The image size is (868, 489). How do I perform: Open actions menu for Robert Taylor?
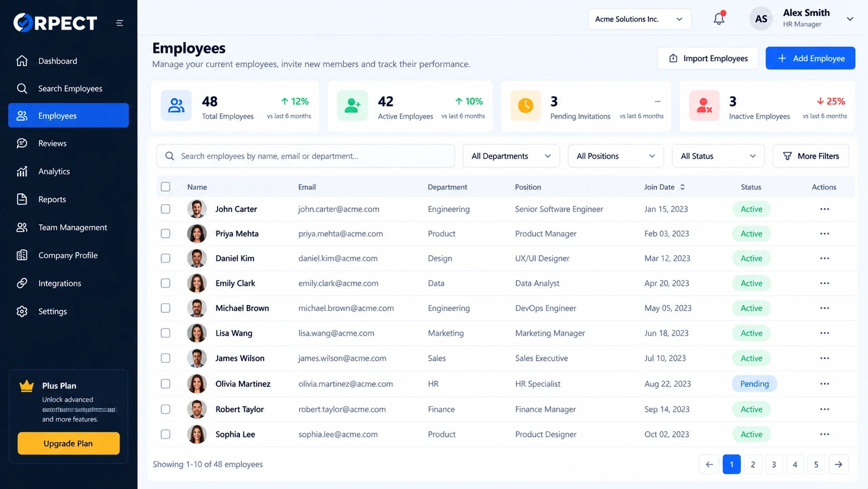click(x=824, y=409)
